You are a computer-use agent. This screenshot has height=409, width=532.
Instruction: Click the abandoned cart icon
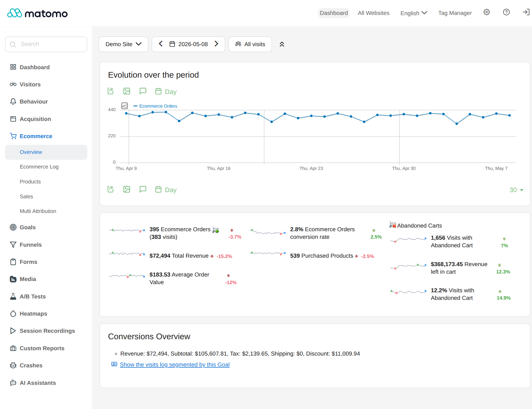pos(393,224)
